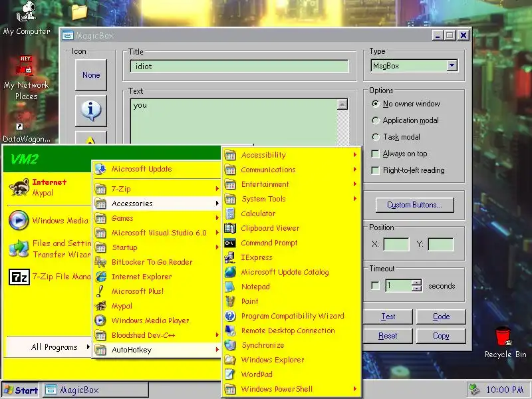Click the Code button
This screenshot has height=399, width=532.
point(441,317)
